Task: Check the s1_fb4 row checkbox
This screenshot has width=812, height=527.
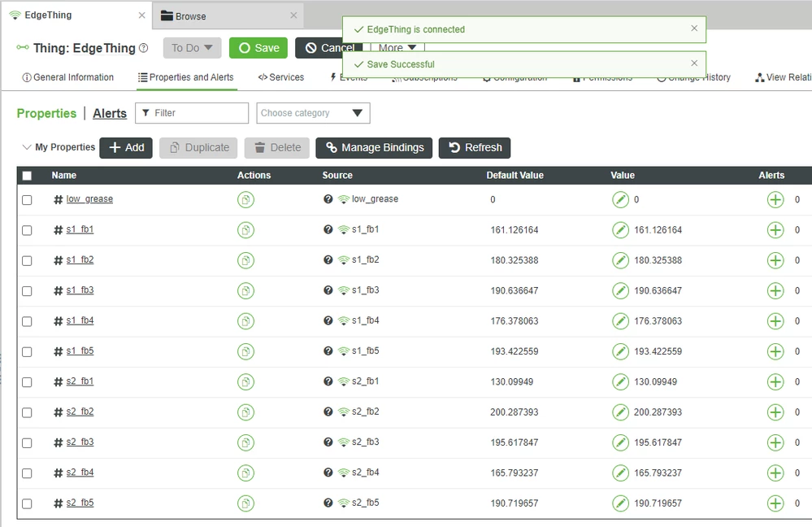Action: pyautogui.click(x=27, y=322)
